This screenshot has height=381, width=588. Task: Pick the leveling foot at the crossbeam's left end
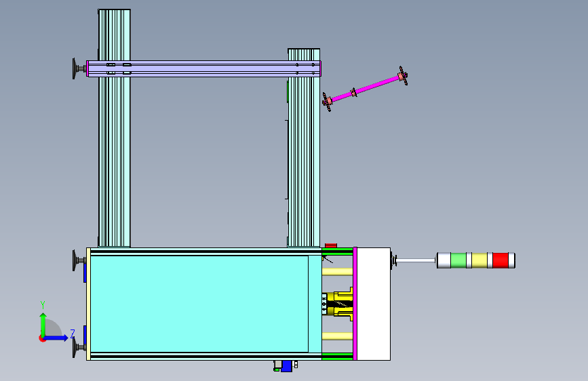(x=79, y=68)
